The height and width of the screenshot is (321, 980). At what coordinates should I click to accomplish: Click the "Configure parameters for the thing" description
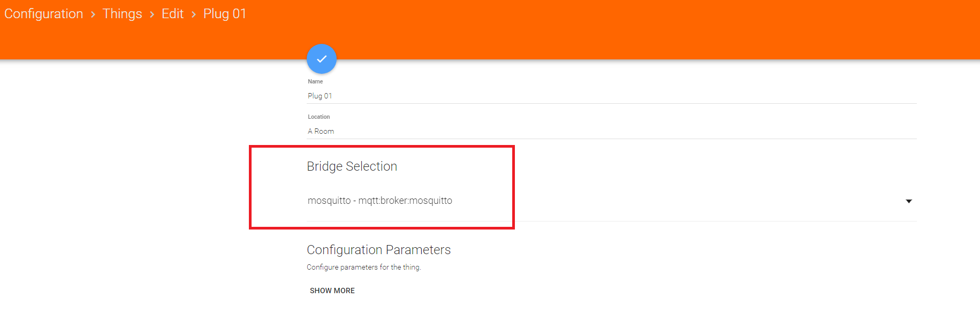click(364, 267)
